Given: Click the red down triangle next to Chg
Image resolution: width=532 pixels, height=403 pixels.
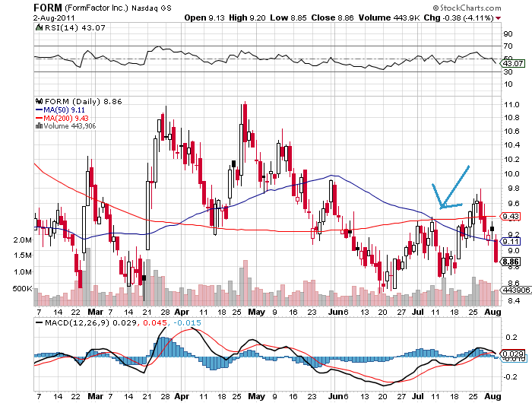Looking at the screenshot, I should tap(498, 18).
